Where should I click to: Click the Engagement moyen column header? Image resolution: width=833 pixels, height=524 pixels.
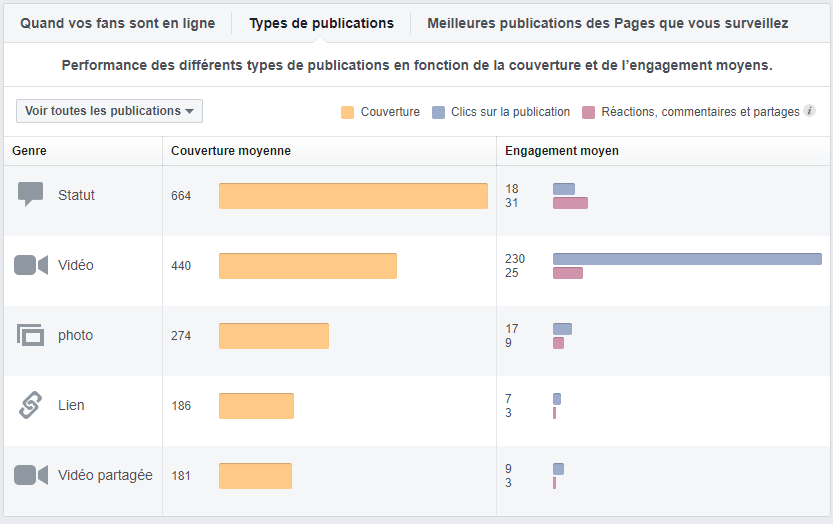coord(562,151)
